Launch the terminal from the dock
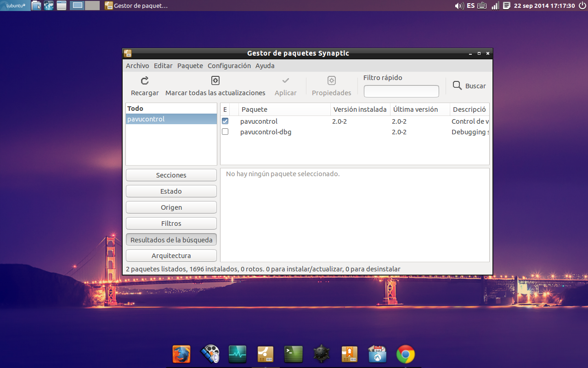This screenshot has width=588, height=368. click(x=293, y=354)
